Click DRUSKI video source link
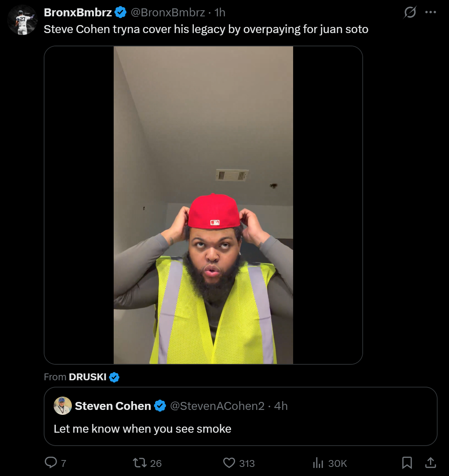The height and width of the screenshot is (476, 449). click(x=87, y=377)
